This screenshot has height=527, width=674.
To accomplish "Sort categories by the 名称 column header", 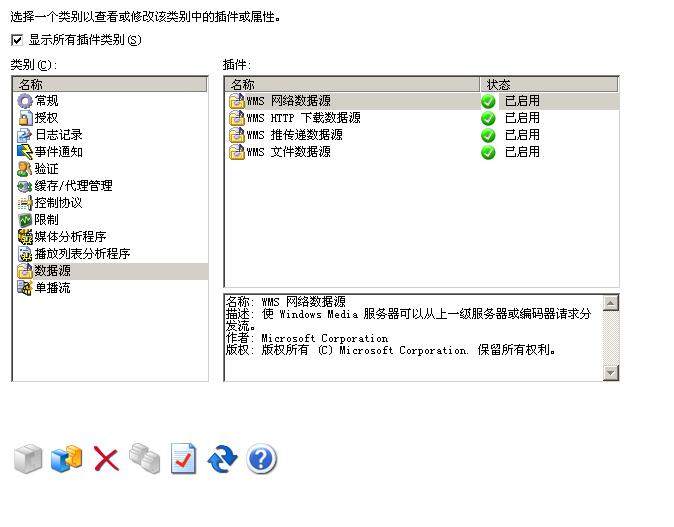I will pos(110,84).
